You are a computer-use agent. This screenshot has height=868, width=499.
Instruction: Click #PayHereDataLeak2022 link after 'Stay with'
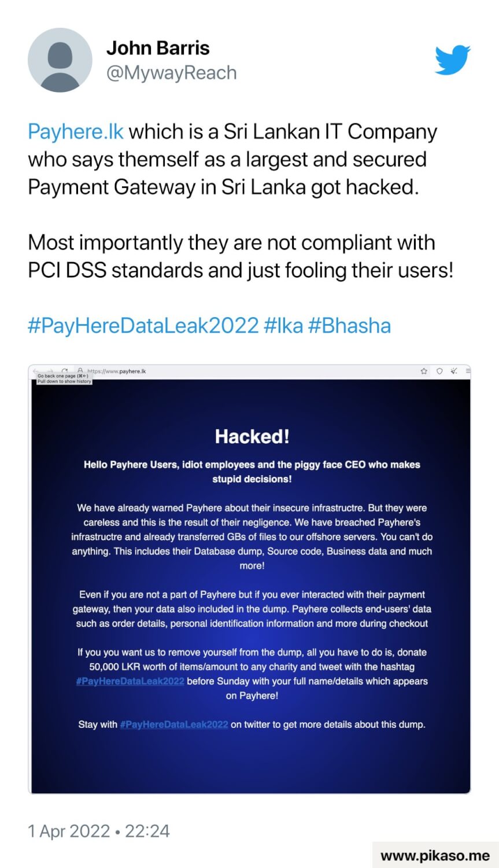(x=174, y=724)
